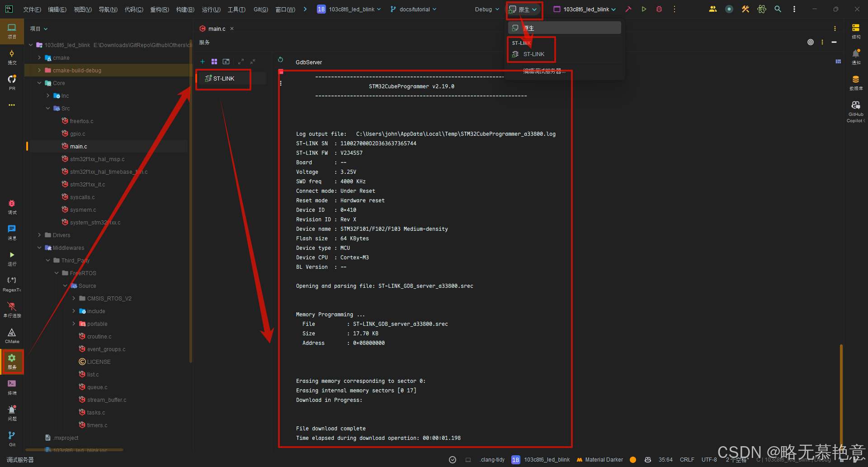Click the Group By grid icon in Services
Viewport: 868px width, 467px height.
pyautogui.click(x=214, y=62)
